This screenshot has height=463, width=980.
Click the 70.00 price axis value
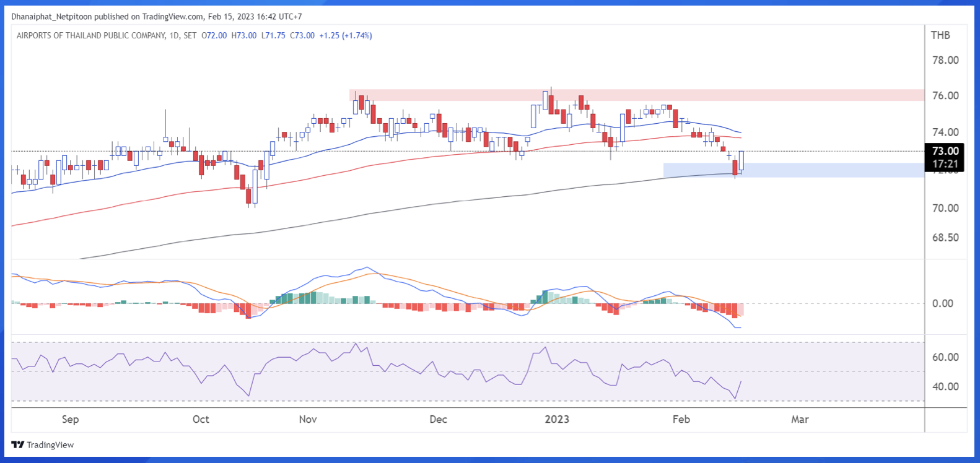(x=945, y=208)
